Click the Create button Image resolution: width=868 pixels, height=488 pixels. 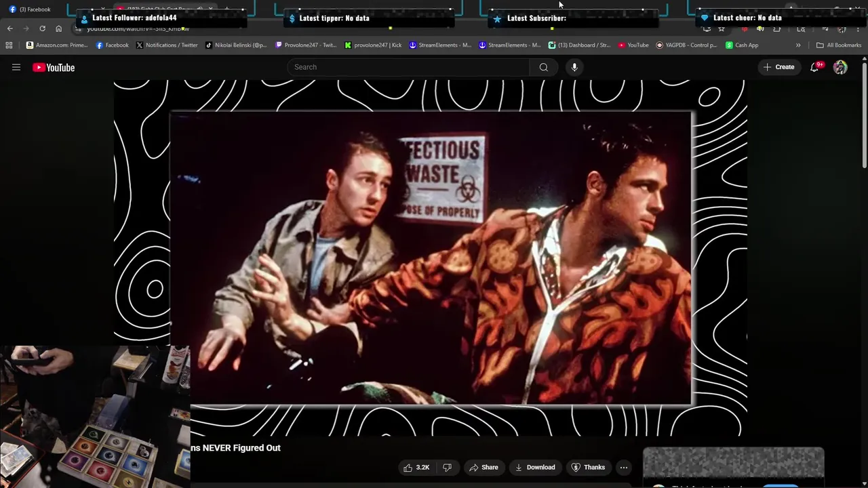[778, 67]
